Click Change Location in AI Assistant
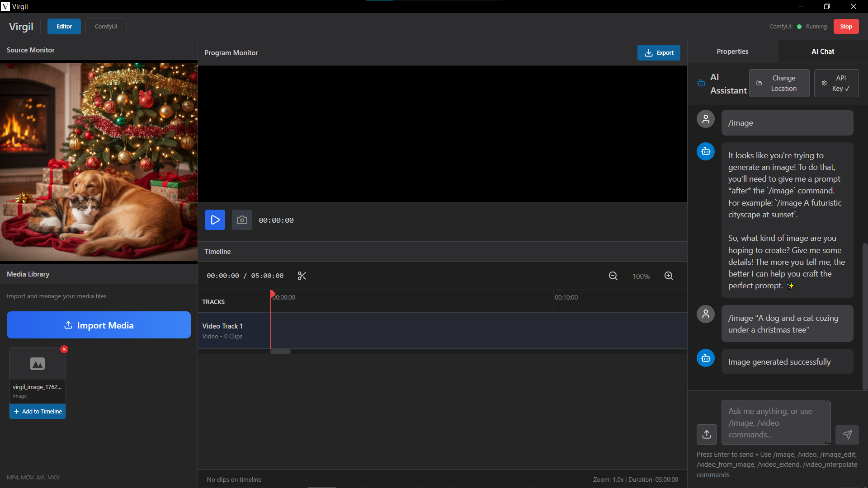The image size is (868, 488). click(779, 83)
